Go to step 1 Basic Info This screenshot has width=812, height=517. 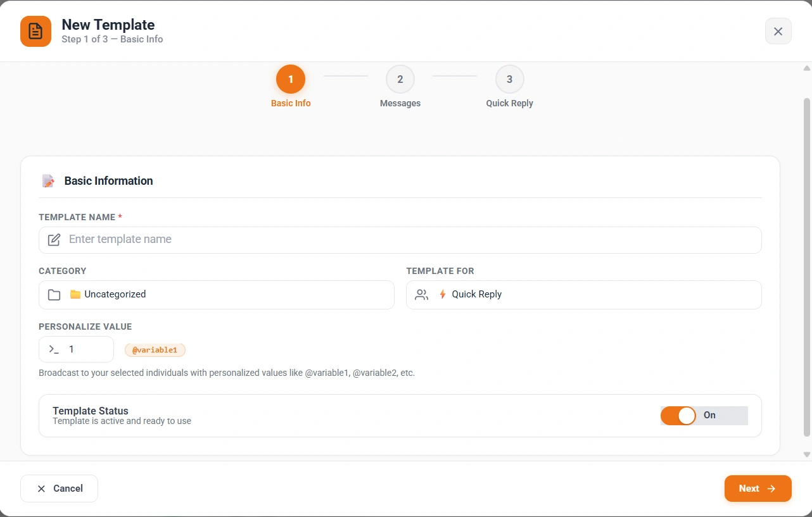(x=291, y=80)
